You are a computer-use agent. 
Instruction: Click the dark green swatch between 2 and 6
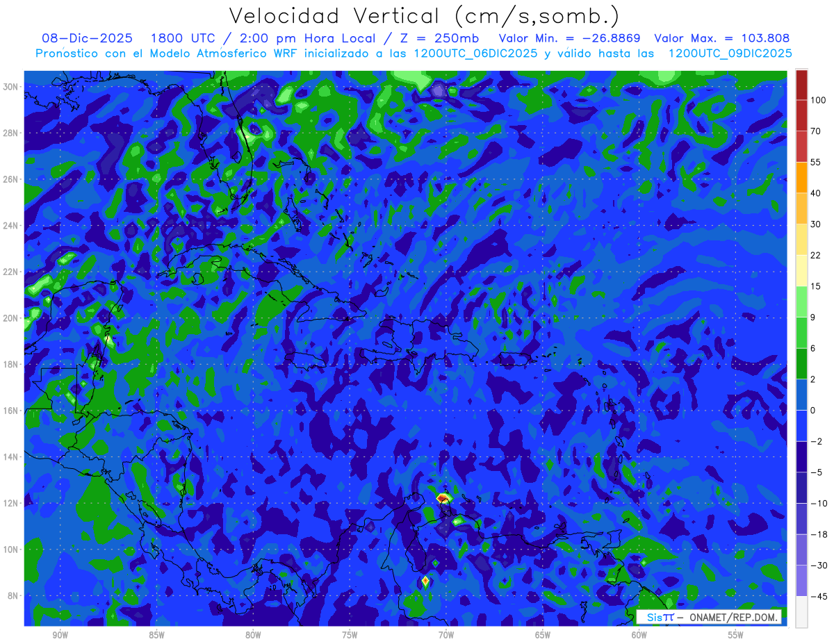point(801,363)
